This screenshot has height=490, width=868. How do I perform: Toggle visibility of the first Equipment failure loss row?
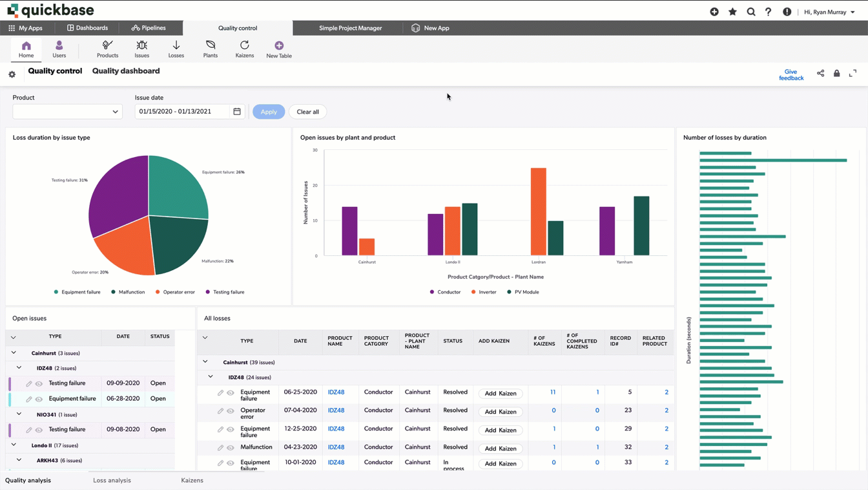(x=231, y=393)
